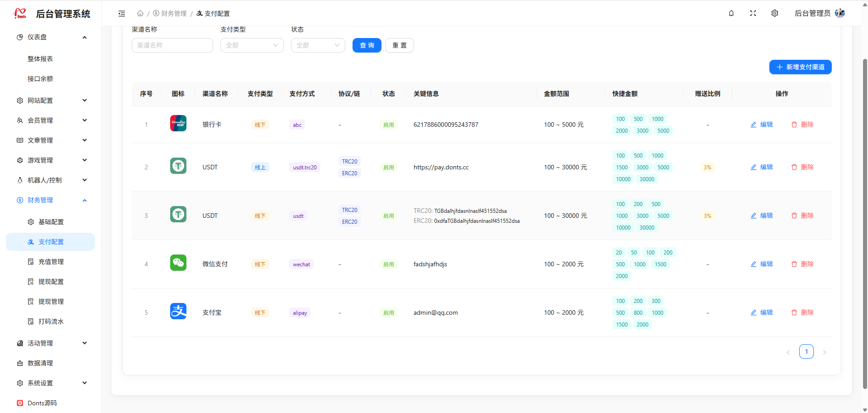The width and height of the screenshot is (868, 413).
Task: Open the 充值管理 menu item
Action: (51, 262)
